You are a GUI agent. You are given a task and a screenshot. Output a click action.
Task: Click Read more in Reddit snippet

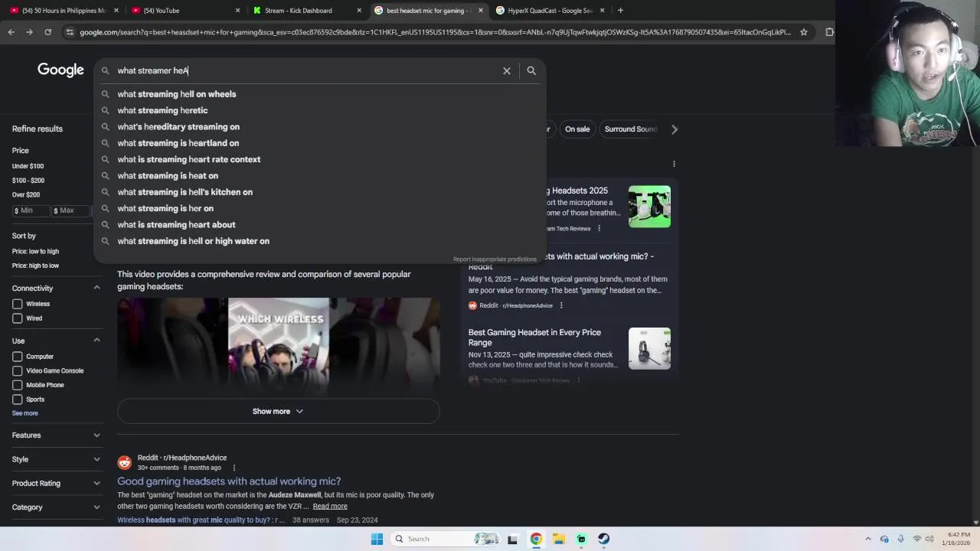[330, 506]
